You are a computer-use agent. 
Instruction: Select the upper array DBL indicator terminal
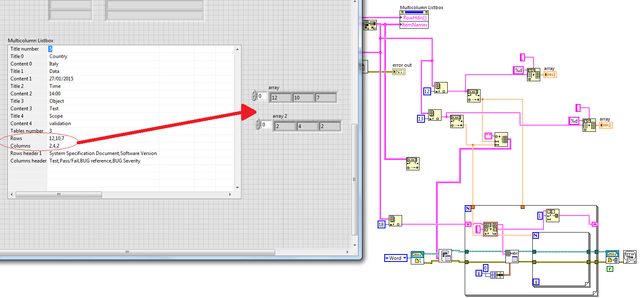pyautogui.click(x=550, y=75)
